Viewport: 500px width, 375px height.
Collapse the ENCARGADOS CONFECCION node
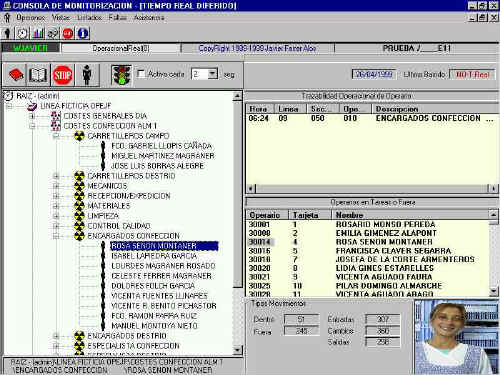click(56, 236)
